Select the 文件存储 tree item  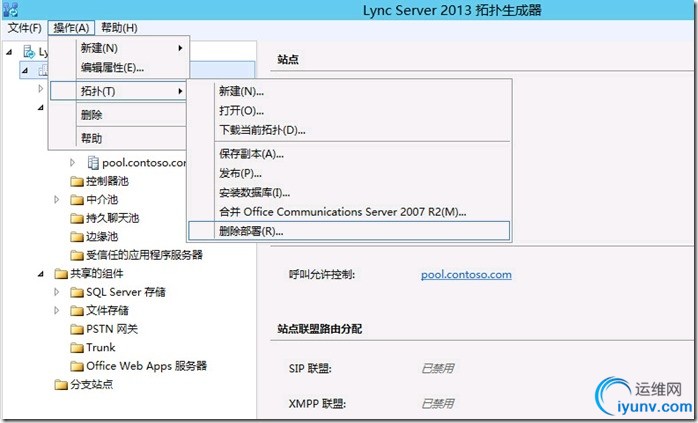click(107, 310)
